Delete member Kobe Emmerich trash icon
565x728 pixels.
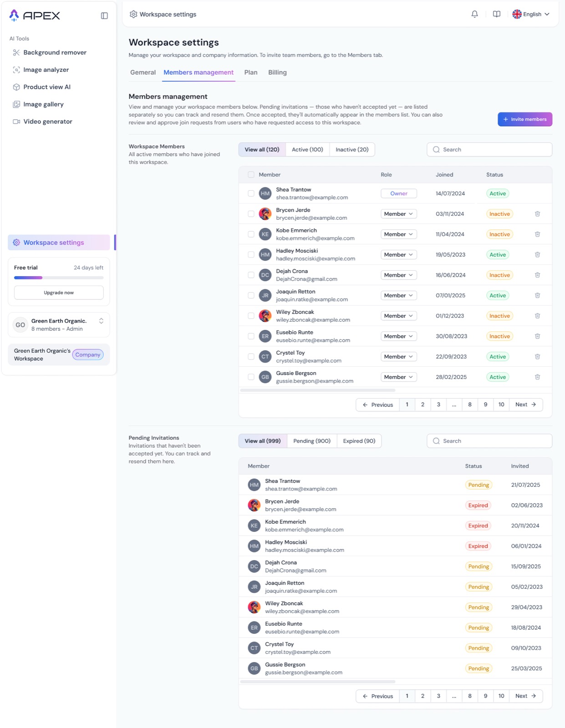(537, 234)
